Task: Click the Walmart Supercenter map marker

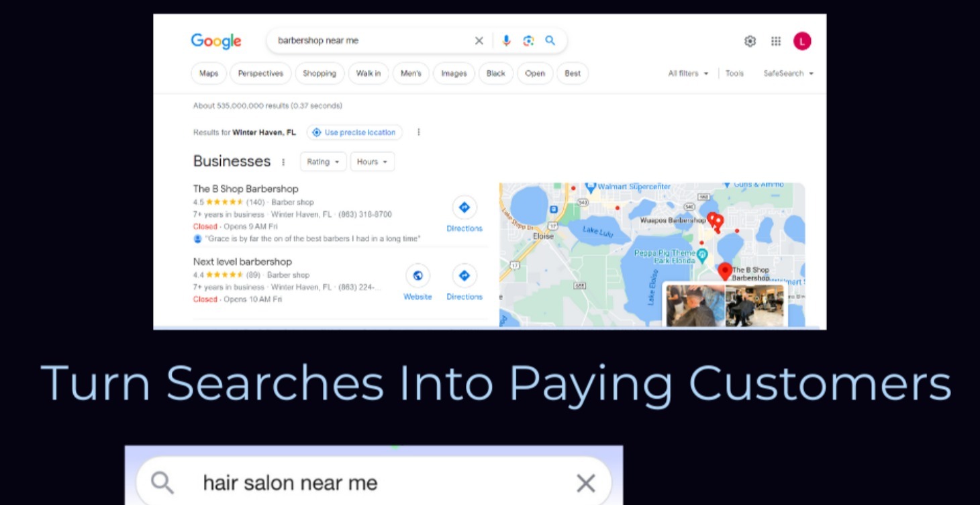Action: [591, 187]
